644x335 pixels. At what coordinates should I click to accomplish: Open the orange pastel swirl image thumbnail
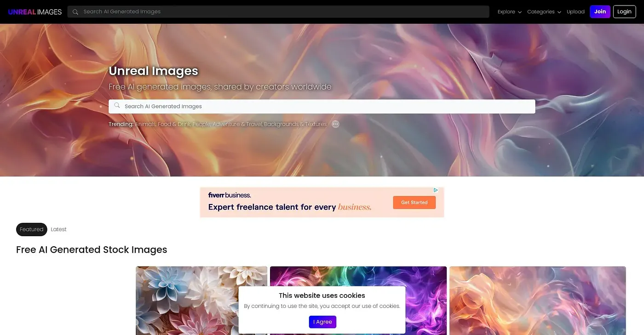tap(538, 301)
